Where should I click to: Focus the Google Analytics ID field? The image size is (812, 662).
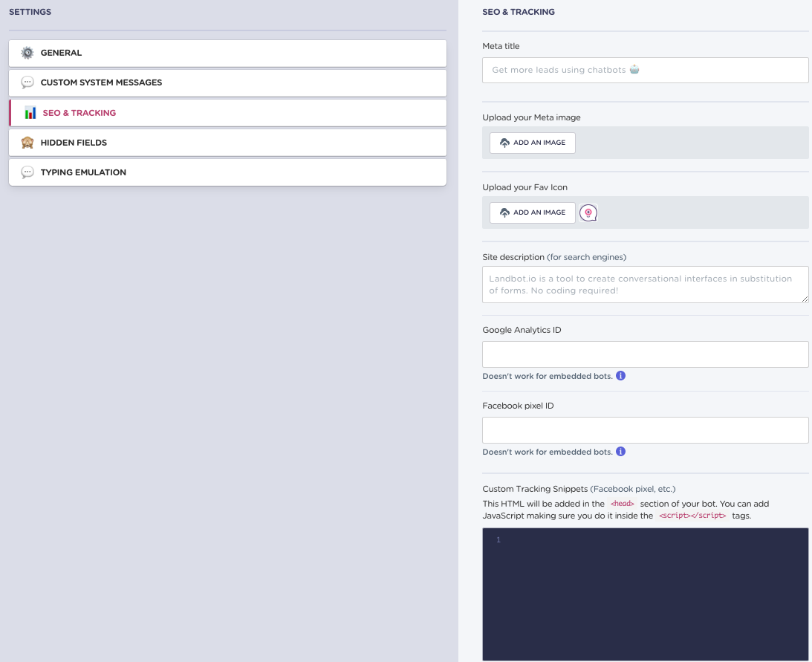pyautogui.click(x=646, y=354)
